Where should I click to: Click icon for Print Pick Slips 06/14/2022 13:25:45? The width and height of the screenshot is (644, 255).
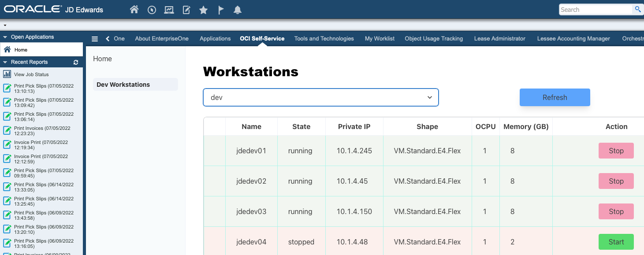click(x=7, y=201)
